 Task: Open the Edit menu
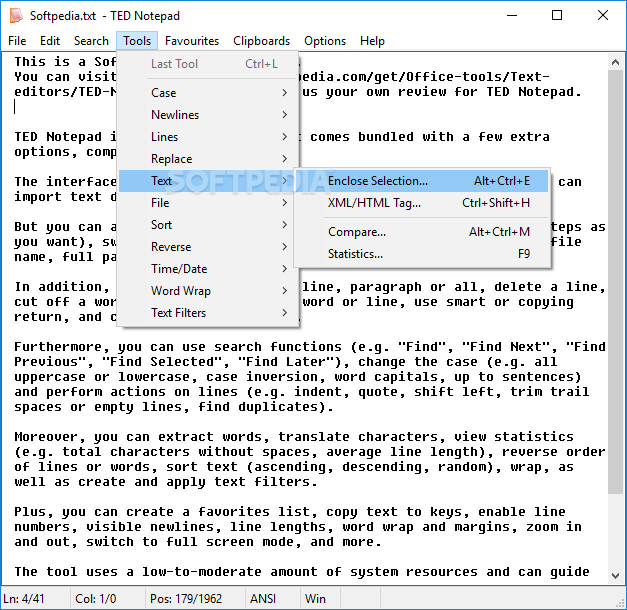50,41
